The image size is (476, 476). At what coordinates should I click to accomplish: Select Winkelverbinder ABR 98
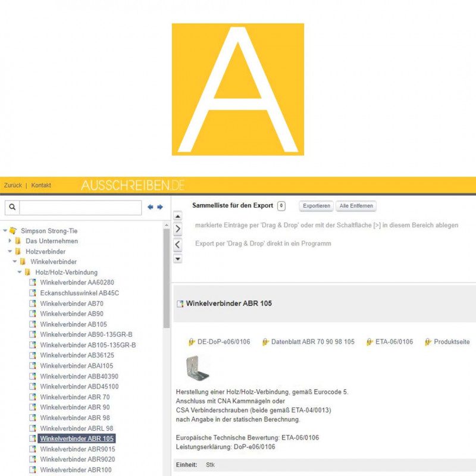pos(75,418)
